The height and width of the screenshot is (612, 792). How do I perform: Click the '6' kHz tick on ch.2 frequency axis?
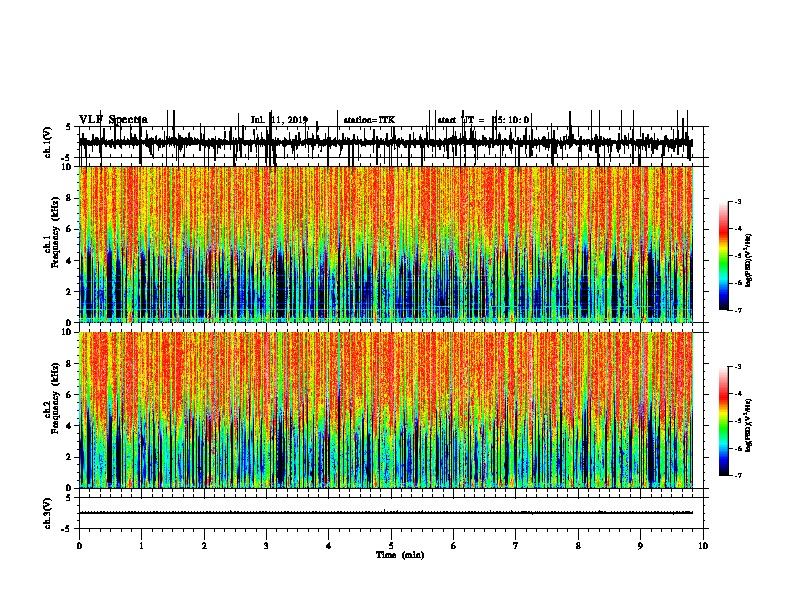[70, 395]
